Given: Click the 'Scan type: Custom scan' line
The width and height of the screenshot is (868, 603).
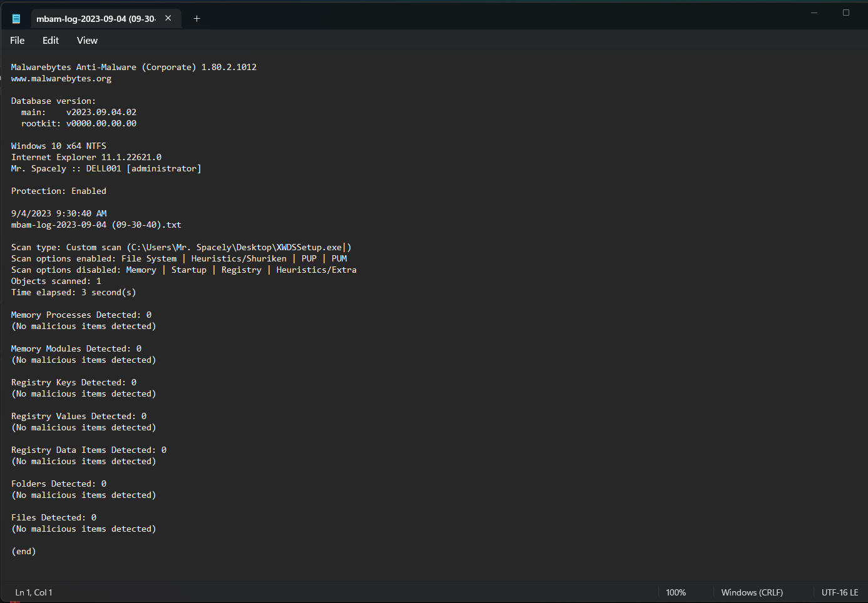Looking at the screenshot, I should coord(181,248).
